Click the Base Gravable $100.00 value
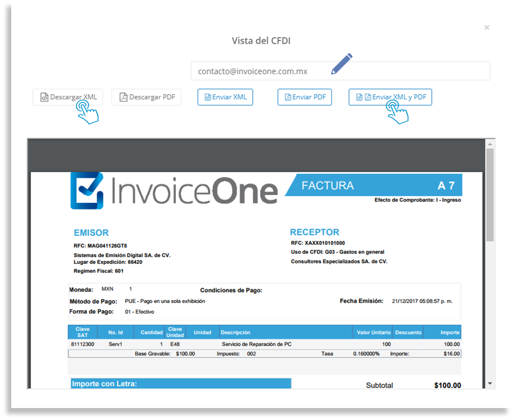 185,354
